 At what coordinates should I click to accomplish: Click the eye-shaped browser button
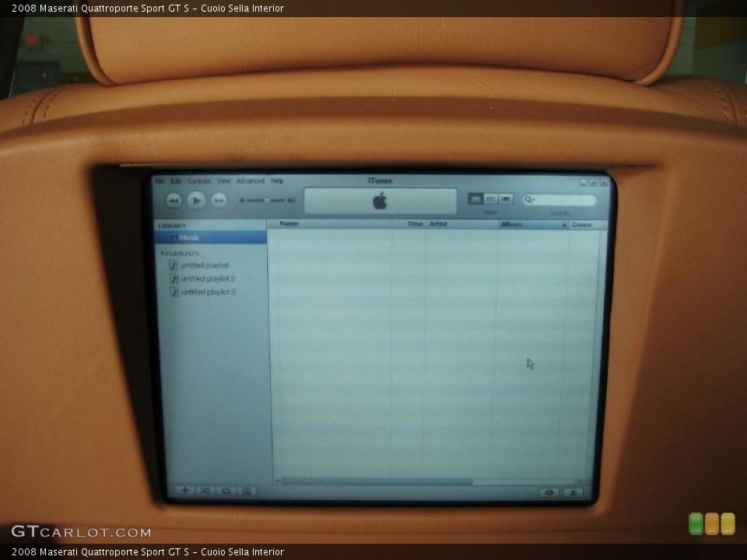pos(549,492)
